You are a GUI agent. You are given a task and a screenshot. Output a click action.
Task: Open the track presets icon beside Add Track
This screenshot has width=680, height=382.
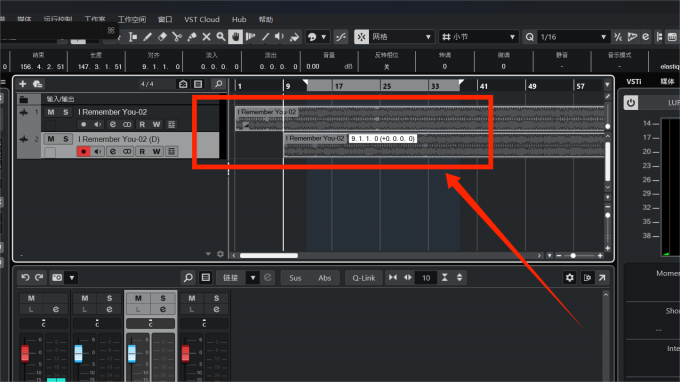click(x=38, y=84)
